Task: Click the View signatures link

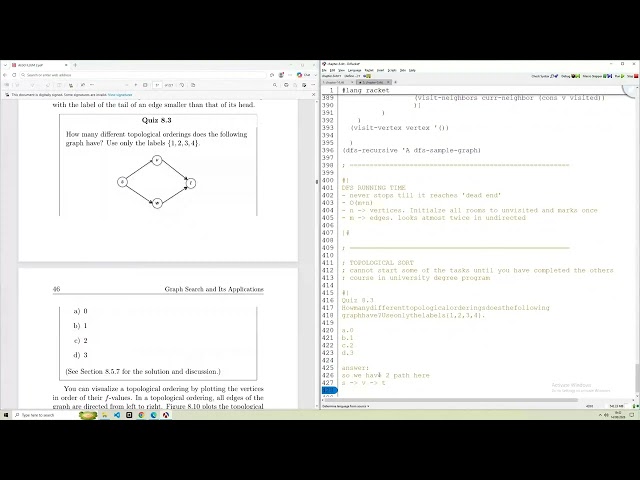Action: pos(120,95)
